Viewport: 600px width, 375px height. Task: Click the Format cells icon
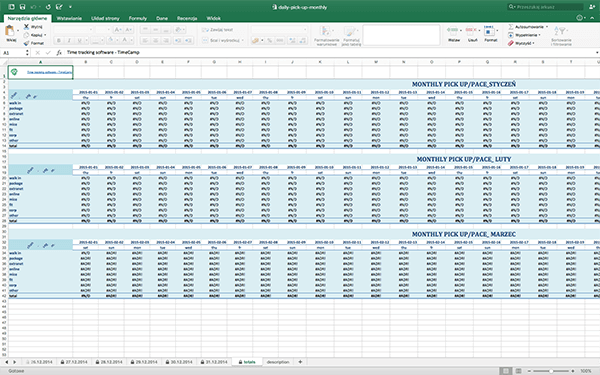point(489,31)
